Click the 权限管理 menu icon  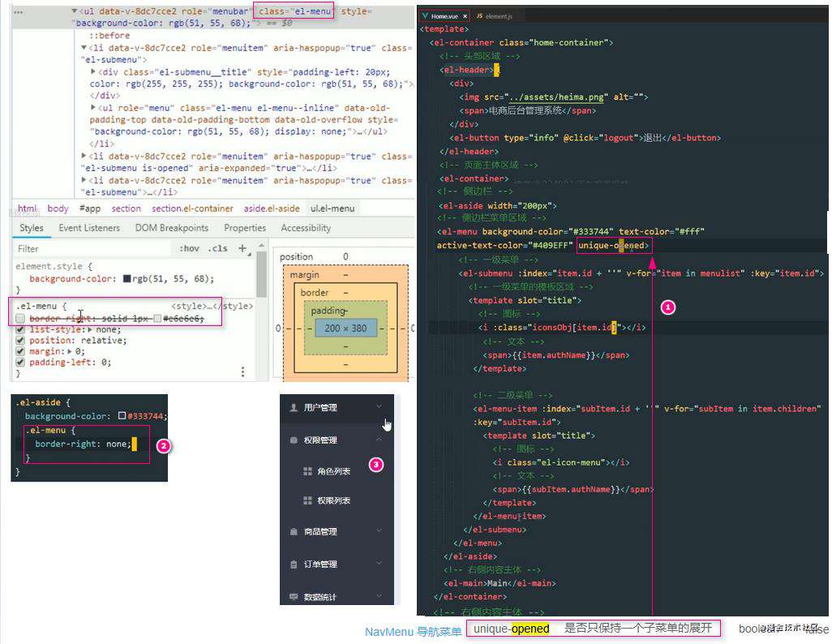pyautogui.click(x=294, y=440)
